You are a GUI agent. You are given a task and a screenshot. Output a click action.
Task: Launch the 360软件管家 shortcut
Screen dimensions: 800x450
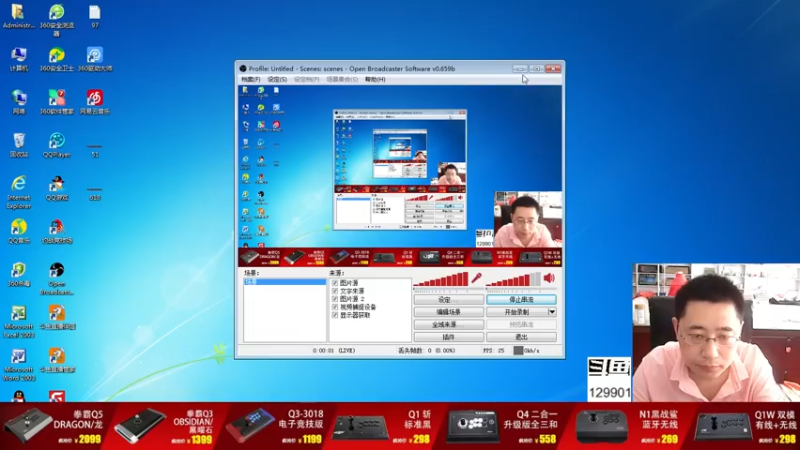[57, 102]
